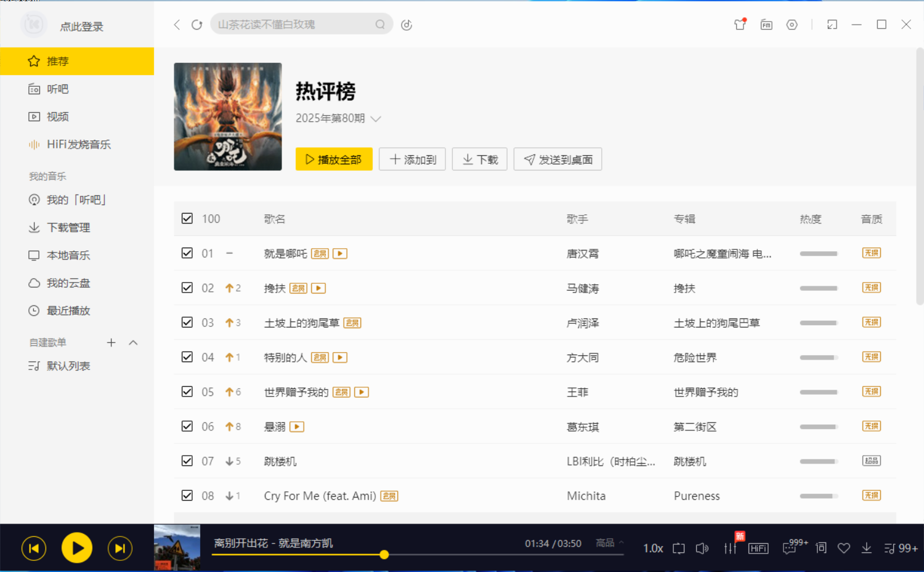Viewport: 924px width, 572px height.
Task: Switch to mini mode icon
Action: coord(832,25)
